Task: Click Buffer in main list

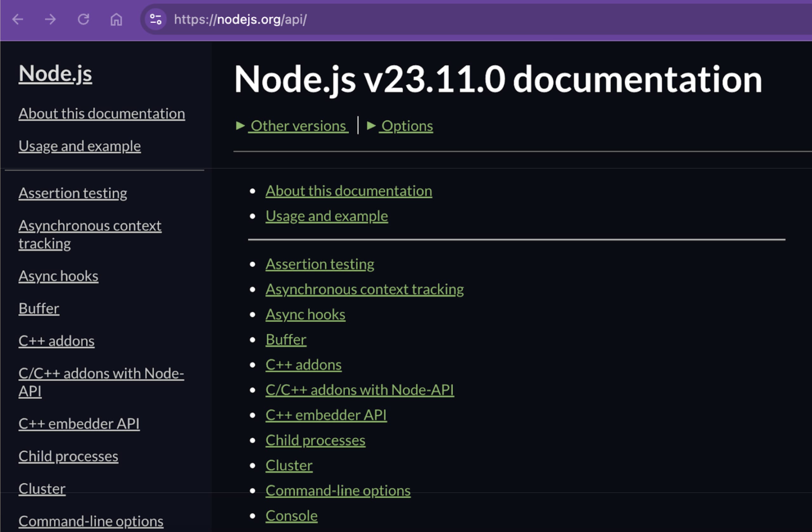Action: coord(286,339)
